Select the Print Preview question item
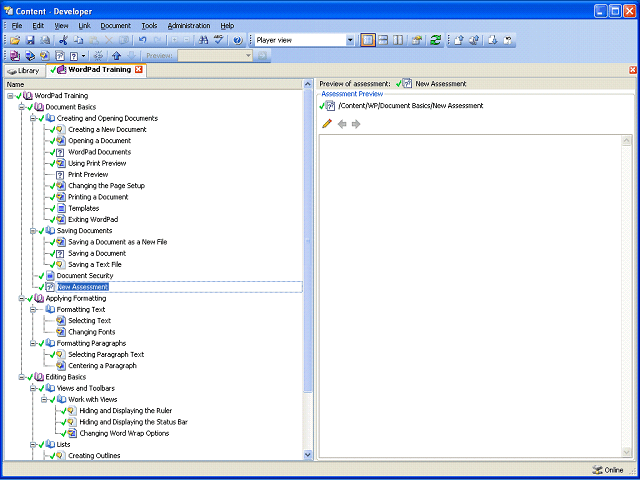 (x=88, y=175)
